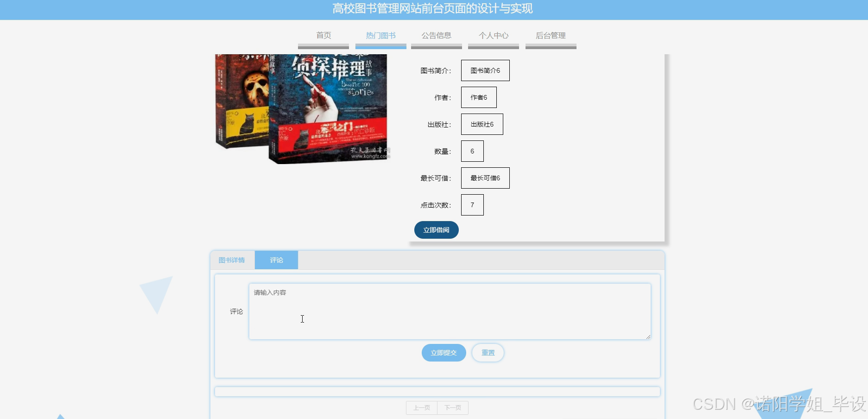This screenshot has width=868, height=419.
Task: Select the 热门图书 navigation tab
Action: click(x=380, y=35)
